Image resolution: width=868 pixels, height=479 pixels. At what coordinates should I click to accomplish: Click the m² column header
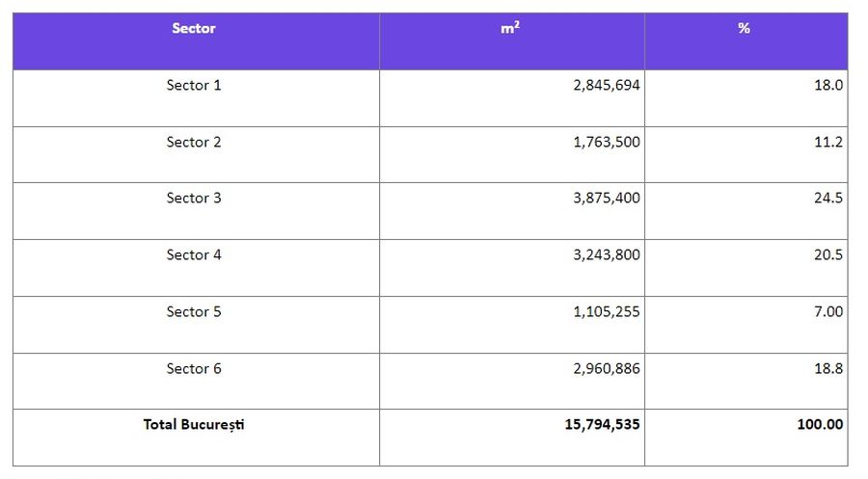coord(510,29)
